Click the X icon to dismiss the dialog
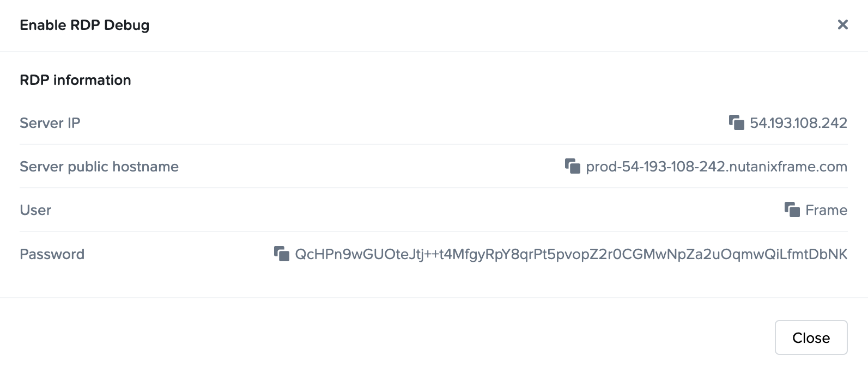 coord(842,24)
